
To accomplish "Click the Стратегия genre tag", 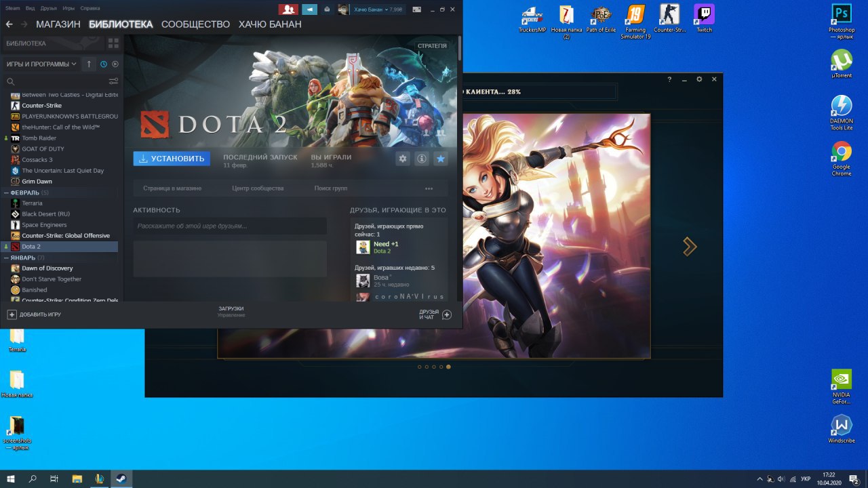I will click(433, 46).
